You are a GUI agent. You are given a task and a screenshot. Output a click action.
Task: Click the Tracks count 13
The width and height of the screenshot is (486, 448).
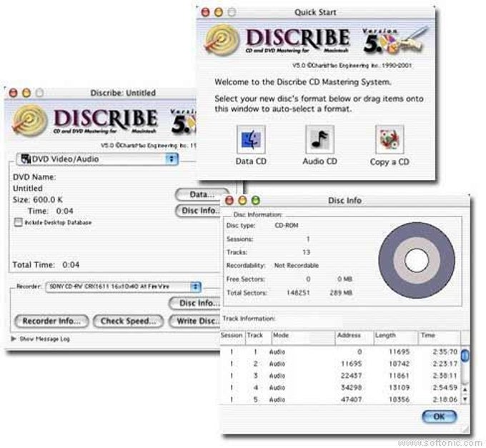coord(306,252)
